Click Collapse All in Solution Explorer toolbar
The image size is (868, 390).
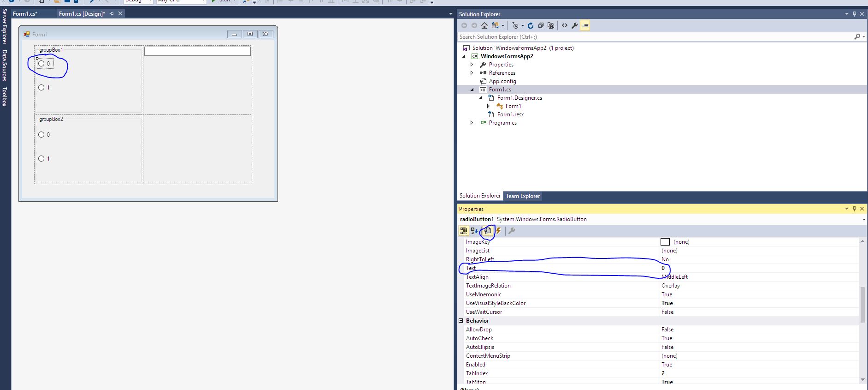(541, 26)
